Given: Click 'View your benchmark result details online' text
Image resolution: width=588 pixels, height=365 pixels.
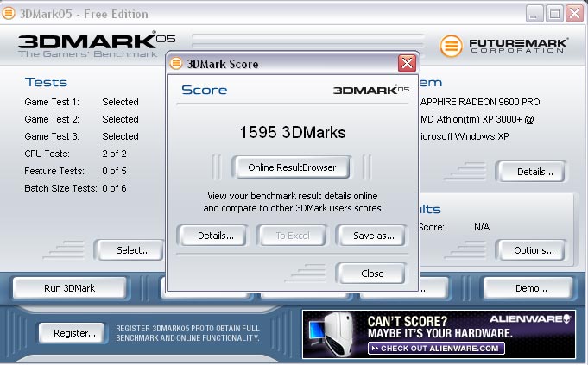Looking at the screenshot, I should click(293, 196).
